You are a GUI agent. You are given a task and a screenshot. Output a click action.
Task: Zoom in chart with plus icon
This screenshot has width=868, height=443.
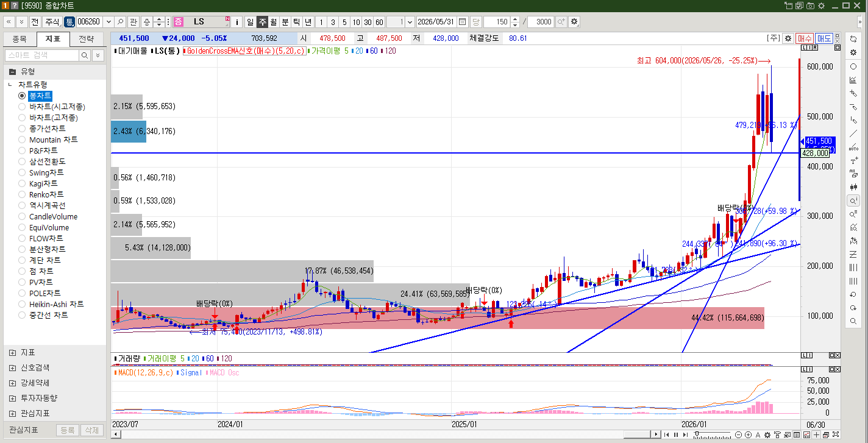pos(748,435)
